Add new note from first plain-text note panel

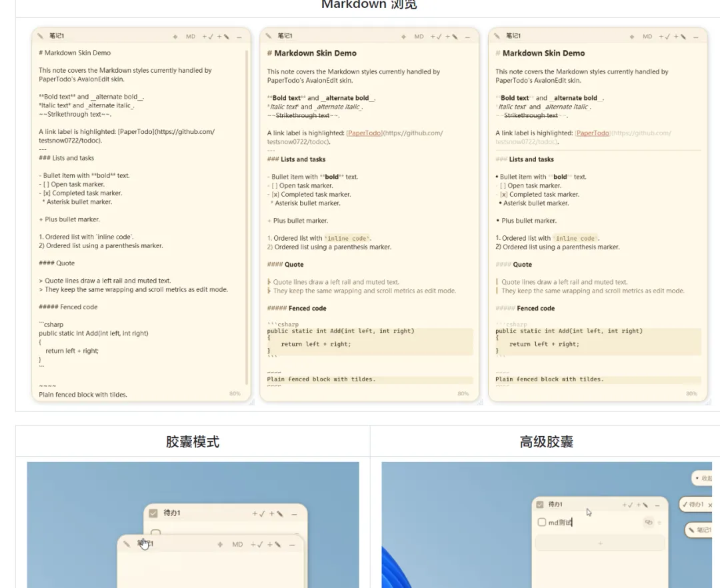223,37
